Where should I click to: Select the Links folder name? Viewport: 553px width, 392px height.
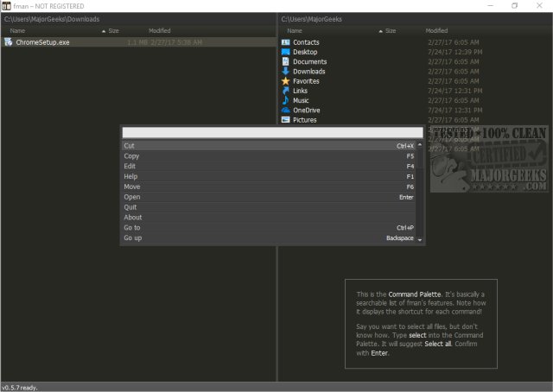tap(300, 91)
